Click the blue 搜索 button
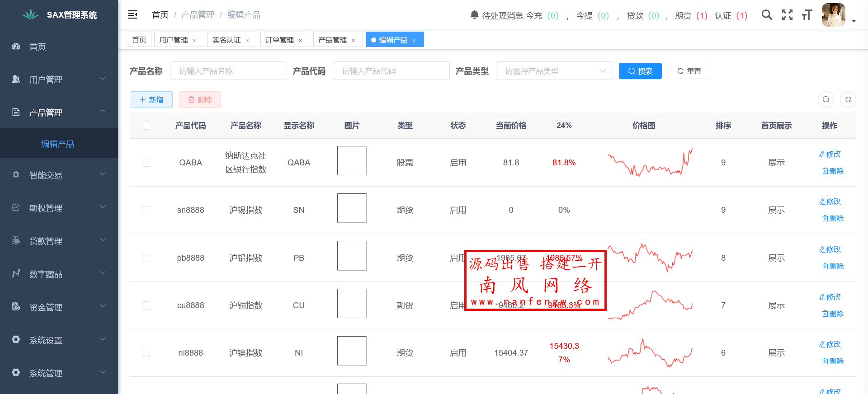 640,71
